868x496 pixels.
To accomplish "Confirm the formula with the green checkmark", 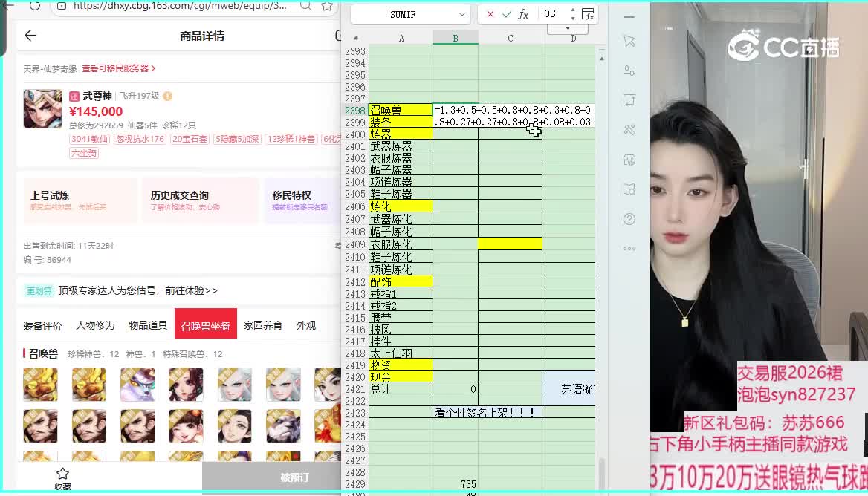I will (x=507, y=14).
